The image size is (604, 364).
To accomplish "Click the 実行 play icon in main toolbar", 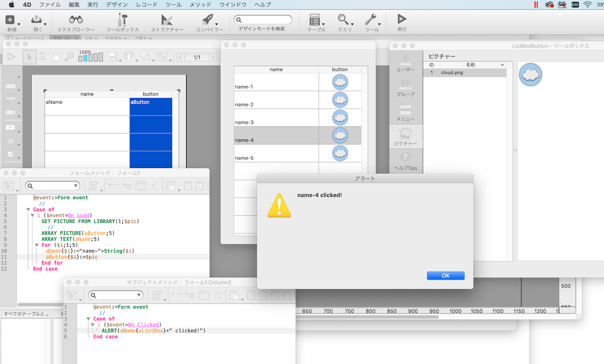I will pos(402,20).
